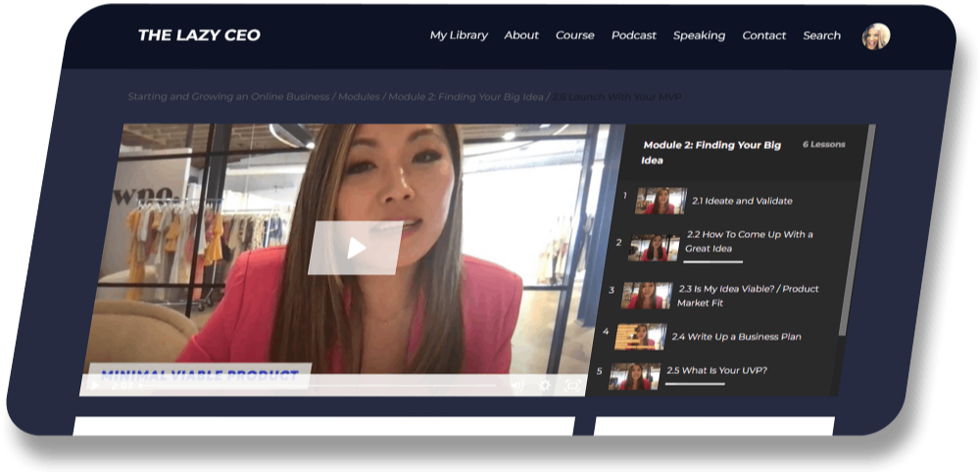Click THE LAZY CEO logo
This screenshot has height=473, width=980.
click(199, 35)
